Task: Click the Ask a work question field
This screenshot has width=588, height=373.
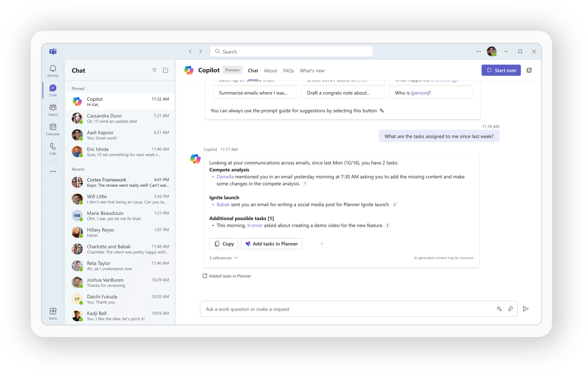Action: (342, 309)
